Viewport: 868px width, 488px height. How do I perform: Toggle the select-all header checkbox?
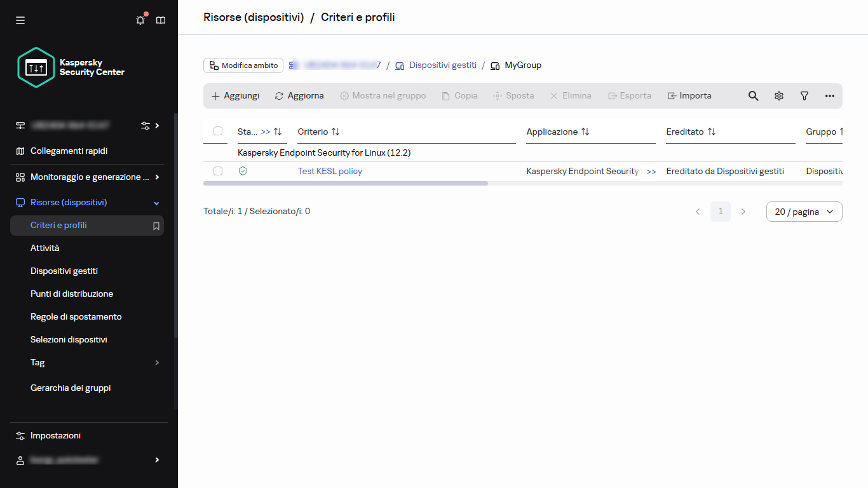coord(218,131)
